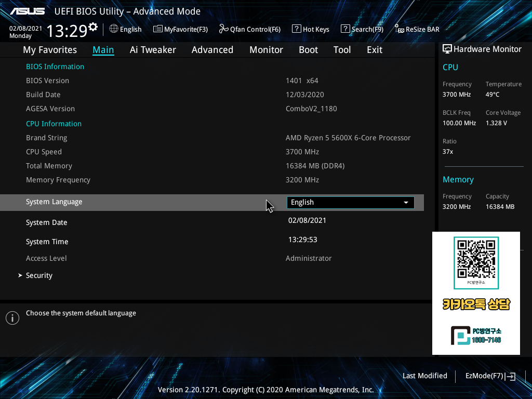Open the System Language dropdown
This screenshot has width=532, height=399.
click(351, 202)
